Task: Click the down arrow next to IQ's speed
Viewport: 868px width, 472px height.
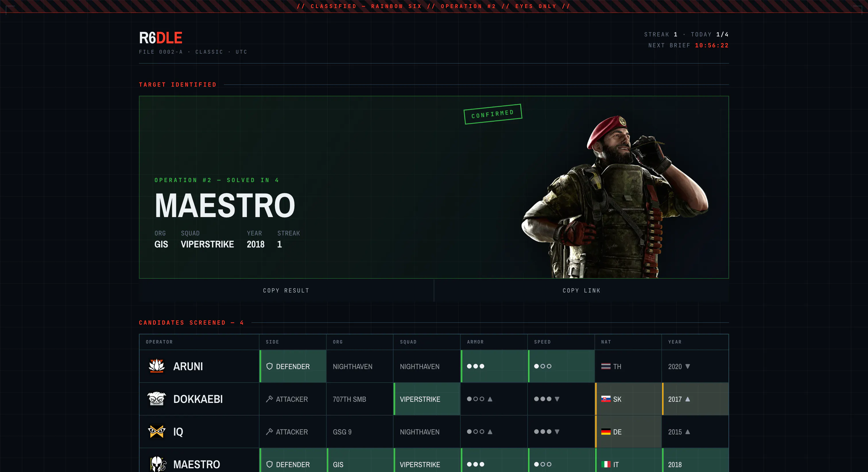Action: [x=557, y=432]
